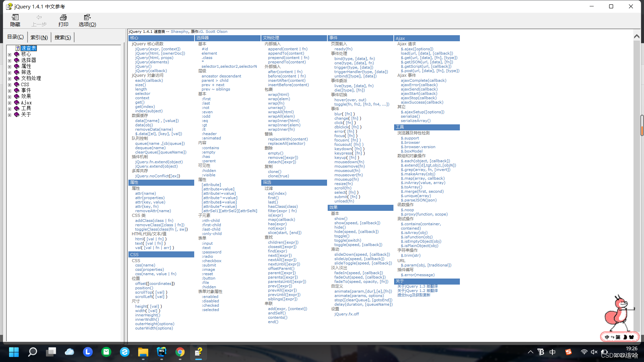This screenshot has height=362, width=644.
Task: Open the $.trim(str) link
Action: click(x=411, y=255)
